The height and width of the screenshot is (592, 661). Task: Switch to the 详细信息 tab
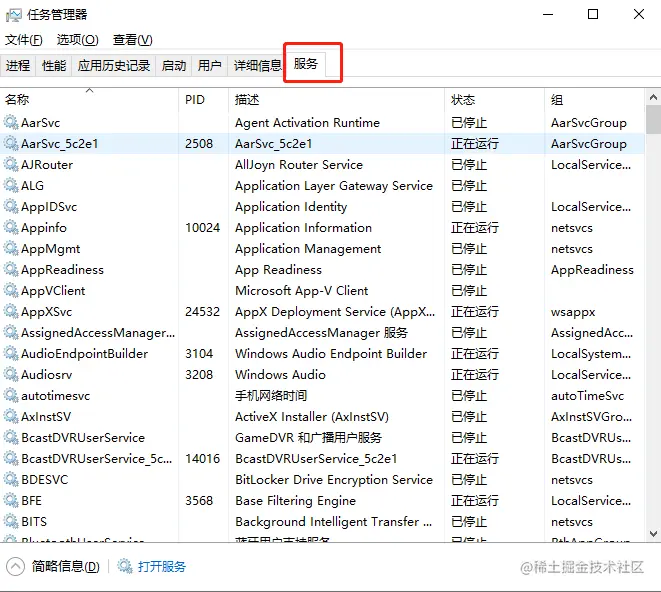click(x=257, y=66)
